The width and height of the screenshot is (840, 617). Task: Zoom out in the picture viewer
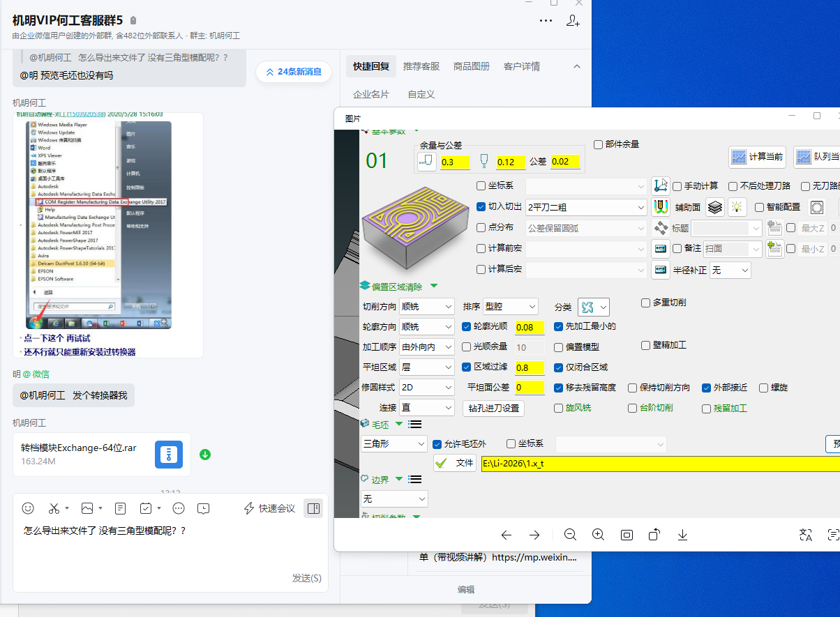point(570,535)
